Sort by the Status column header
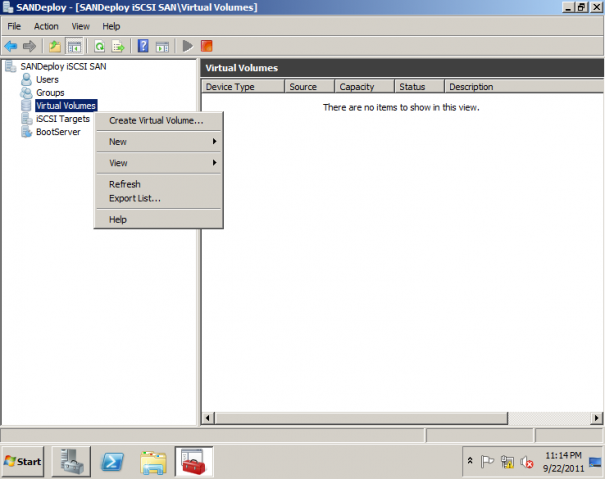Viewport: 605px width, 479px height. [x=419, y=86]
